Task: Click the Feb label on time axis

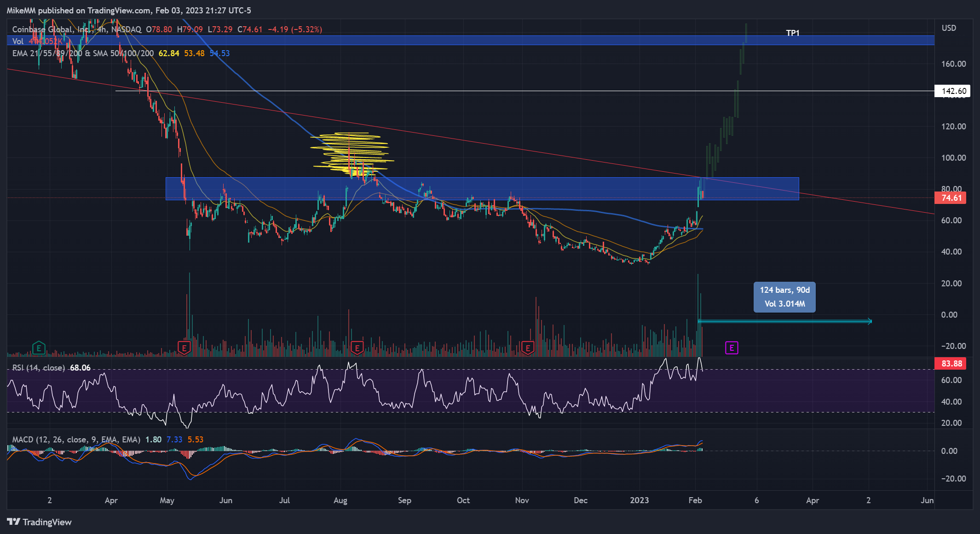Action: tap(695, 500)
